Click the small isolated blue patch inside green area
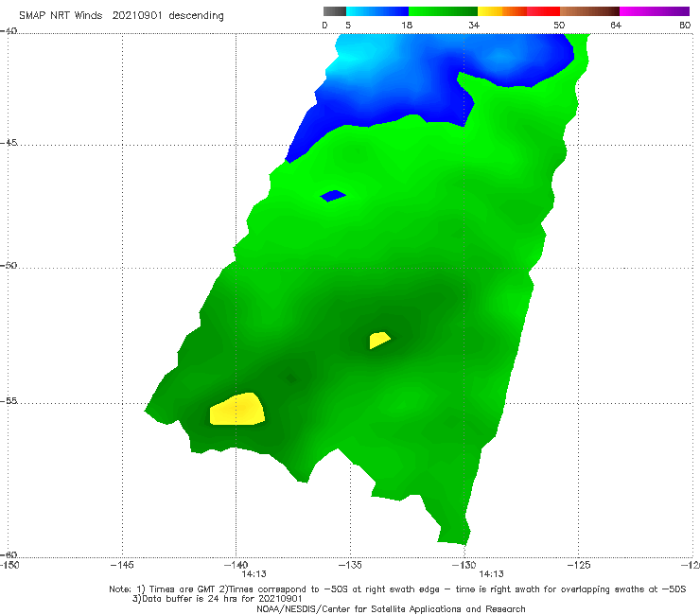 (333, 196)
